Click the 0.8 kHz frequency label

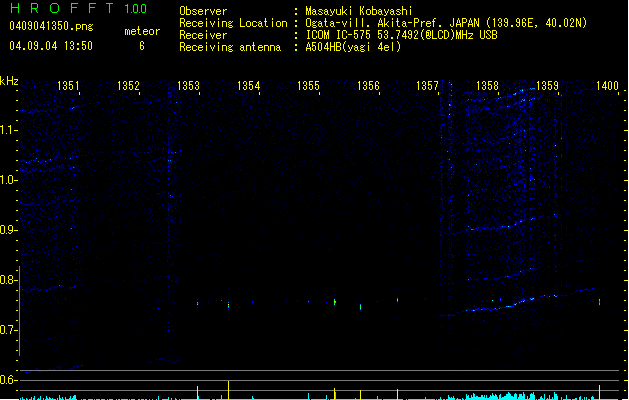pyautogui.click(x=8, y=280)
